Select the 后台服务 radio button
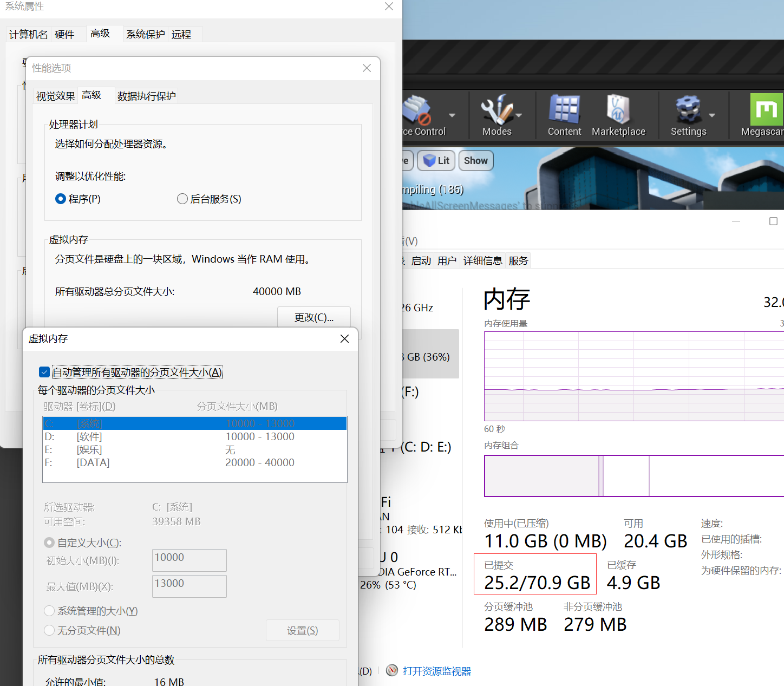This screenshot has height=686, width=784. coord(182,199)
